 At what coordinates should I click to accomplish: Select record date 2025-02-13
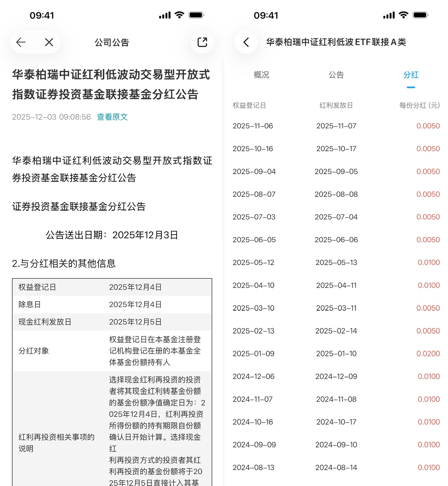pos(253,331)
